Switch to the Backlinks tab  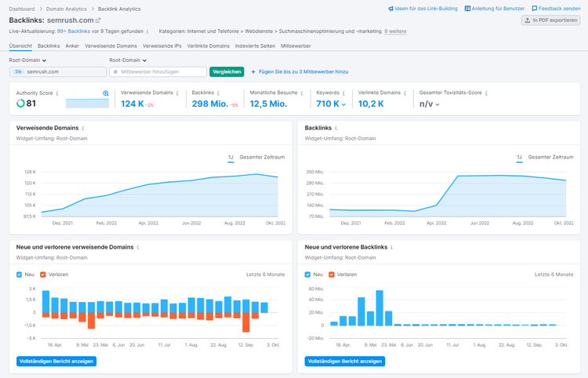click(49, 45)
